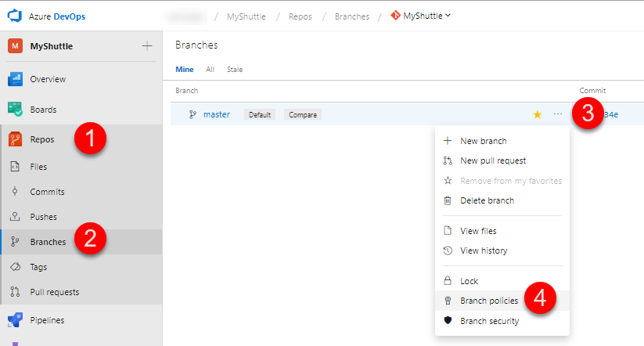
Task: Click Branches breadcrumb link
Action: [x=351, y=16]
